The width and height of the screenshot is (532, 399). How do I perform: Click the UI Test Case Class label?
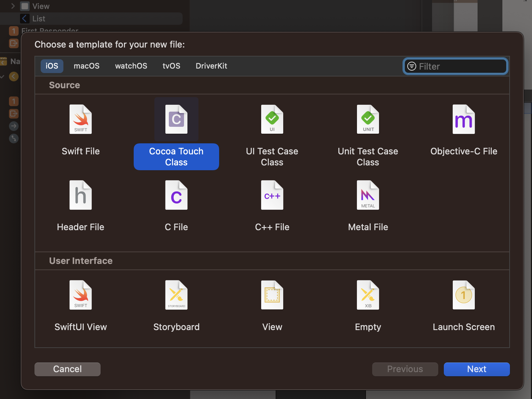272,157
